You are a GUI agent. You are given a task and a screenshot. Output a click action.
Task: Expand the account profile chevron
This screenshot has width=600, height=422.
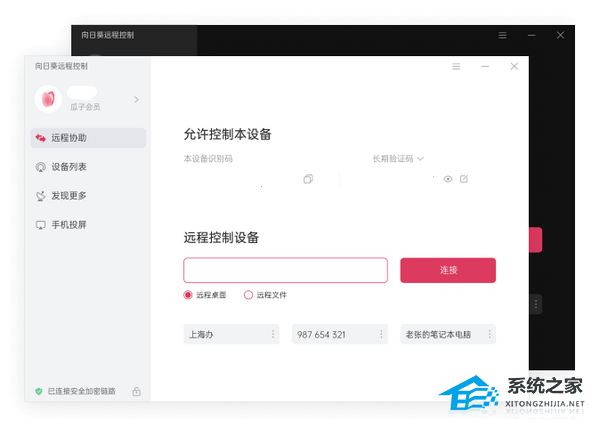(x=136, y=99)
